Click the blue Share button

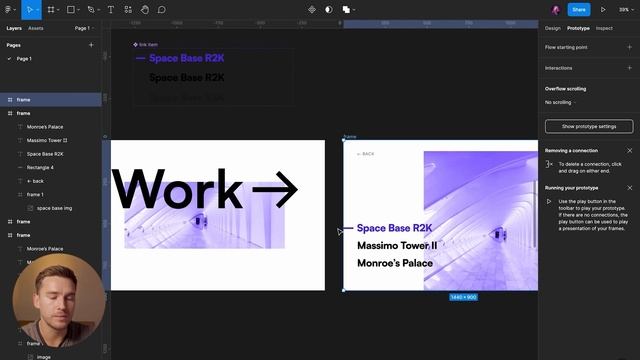579,9
